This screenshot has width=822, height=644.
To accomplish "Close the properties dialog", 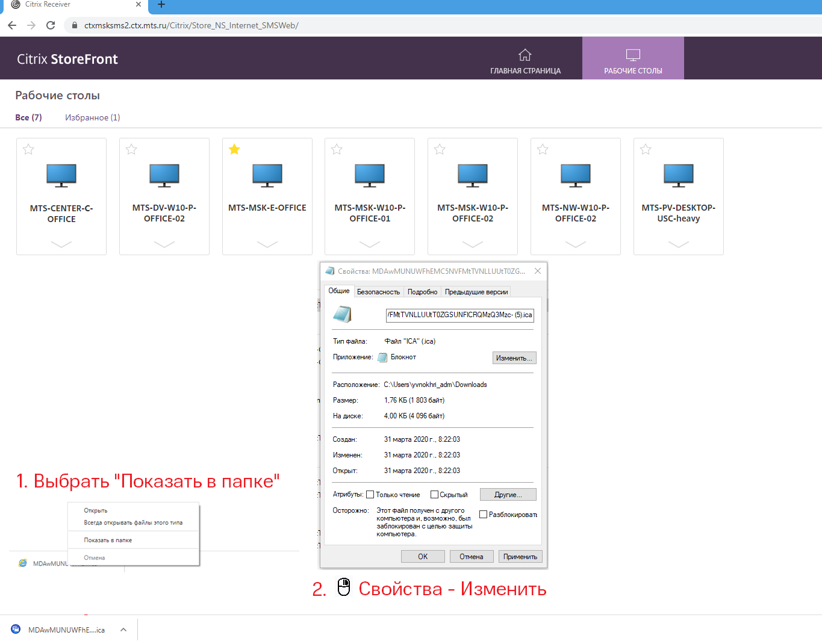I will [538, 271].
